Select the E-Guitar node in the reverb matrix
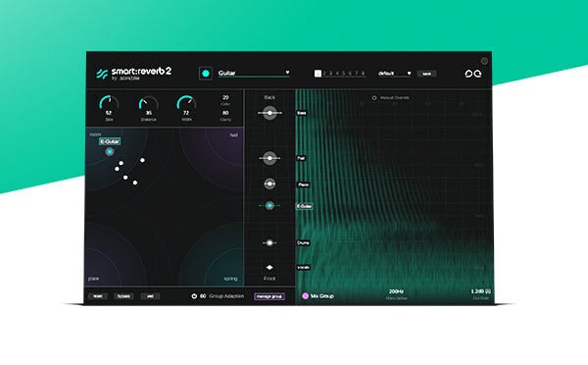 (x=110, y=152)
